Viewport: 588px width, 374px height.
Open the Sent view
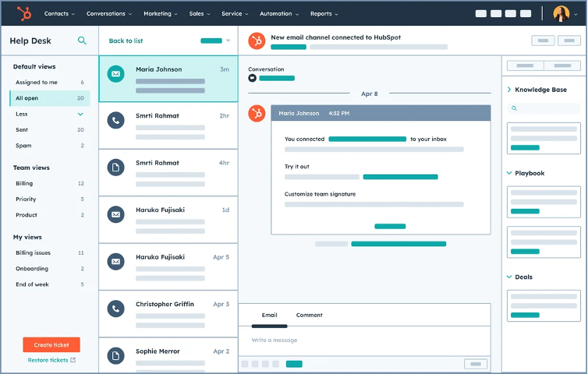click(50, 129)
